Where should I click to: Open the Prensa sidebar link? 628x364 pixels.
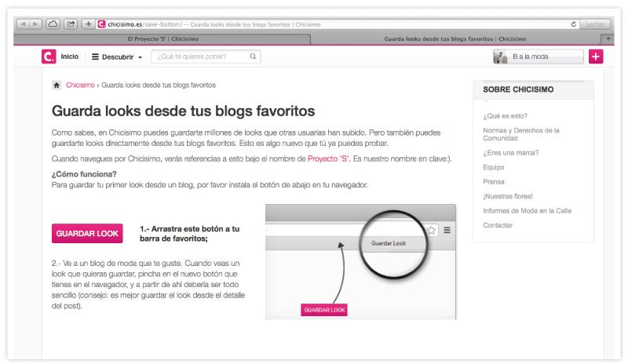click(x=494, y=181)
